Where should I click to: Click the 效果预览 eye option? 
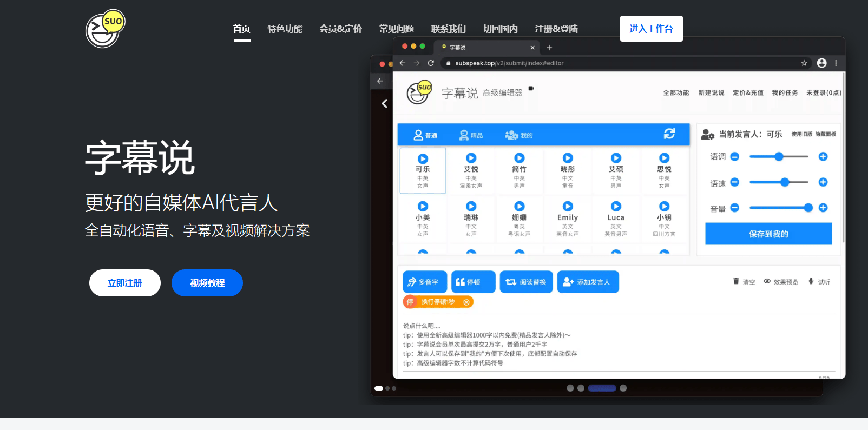781,282
